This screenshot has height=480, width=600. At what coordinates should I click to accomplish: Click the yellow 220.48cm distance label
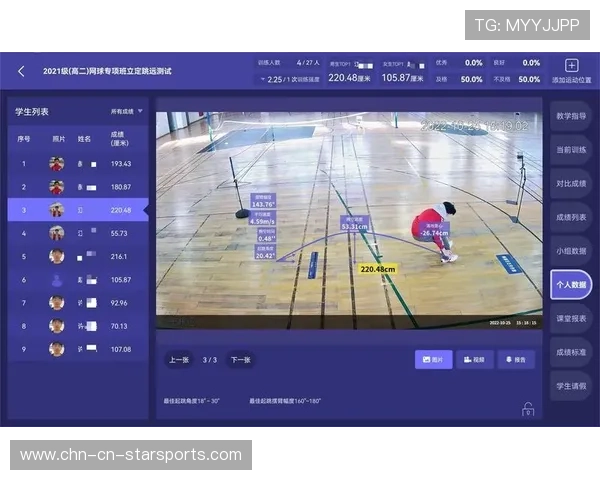378,269
